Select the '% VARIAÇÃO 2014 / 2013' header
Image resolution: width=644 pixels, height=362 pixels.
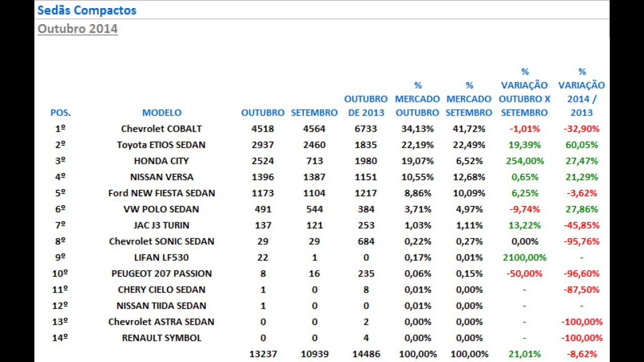(582, 92)
